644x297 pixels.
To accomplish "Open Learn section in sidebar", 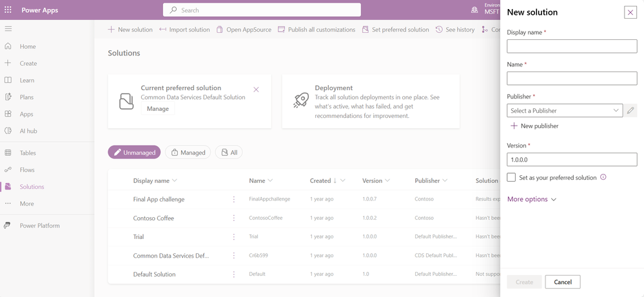I will point(27,80).
